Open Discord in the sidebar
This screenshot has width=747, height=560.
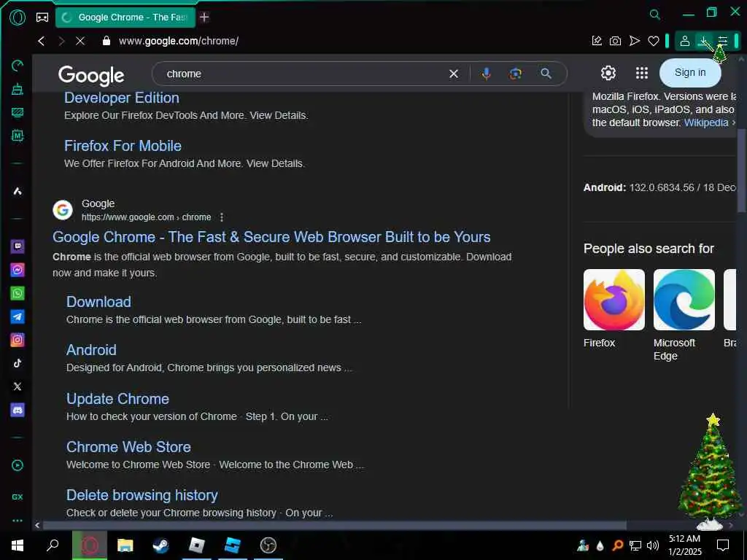(x=18, y=410)
